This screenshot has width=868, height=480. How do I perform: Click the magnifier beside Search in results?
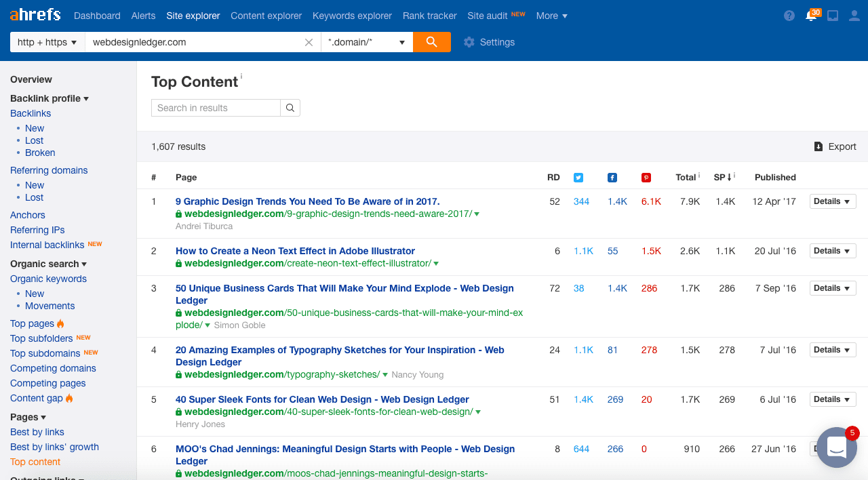coord(290,107)
